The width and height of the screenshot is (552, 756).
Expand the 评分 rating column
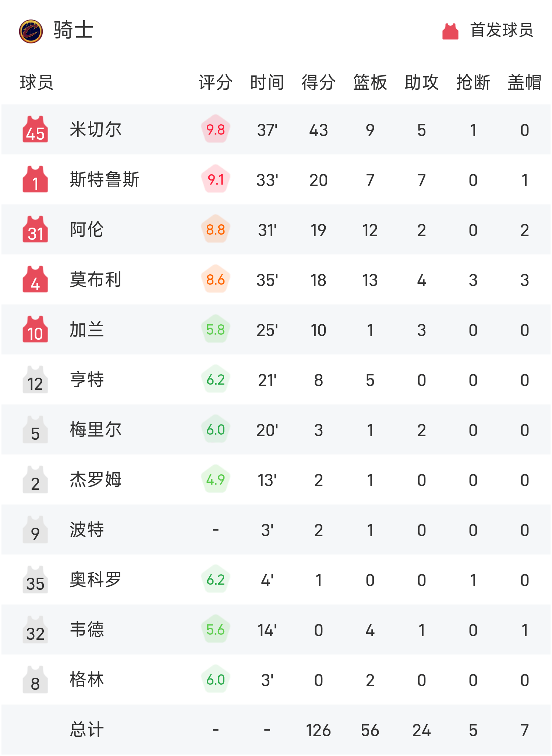point(215,83)
